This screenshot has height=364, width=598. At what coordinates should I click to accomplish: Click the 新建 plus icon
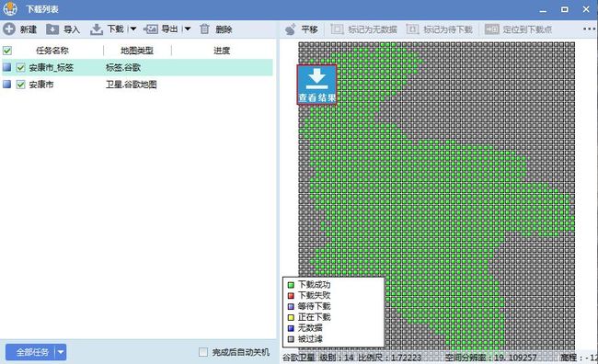(x=9, y=29)
